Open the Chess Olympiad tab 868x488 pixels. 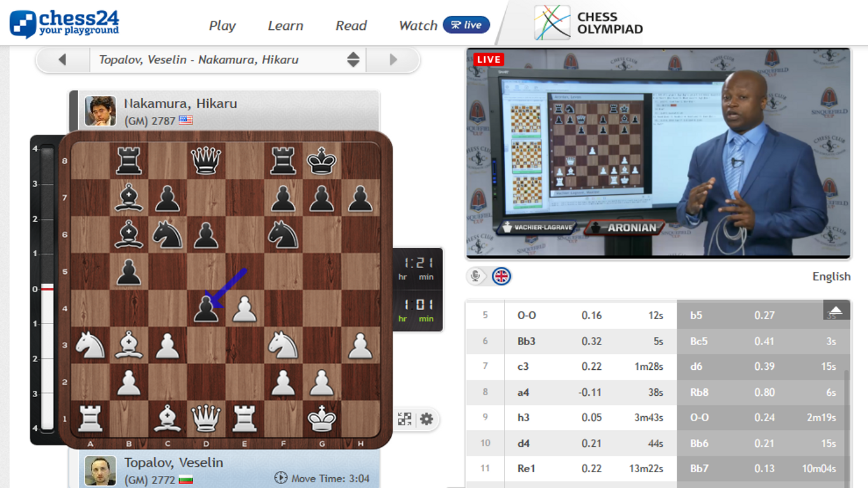pyautogui.click(x=589, y=23)
